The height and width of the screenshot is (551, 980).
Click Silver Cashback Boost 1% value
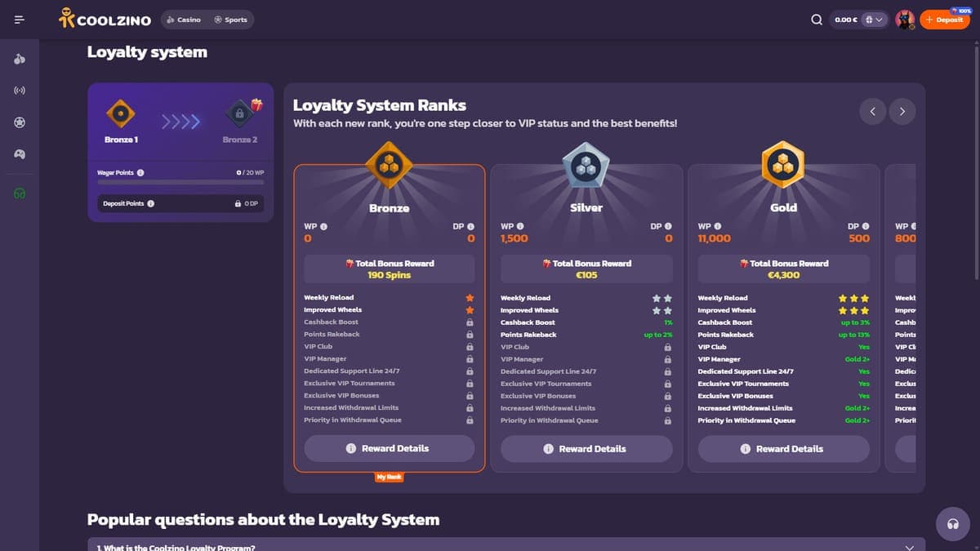click(668, 322)
